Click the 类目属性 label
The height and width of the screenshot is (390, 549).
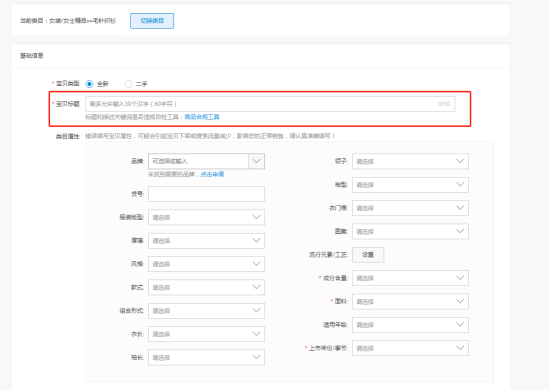68,136
